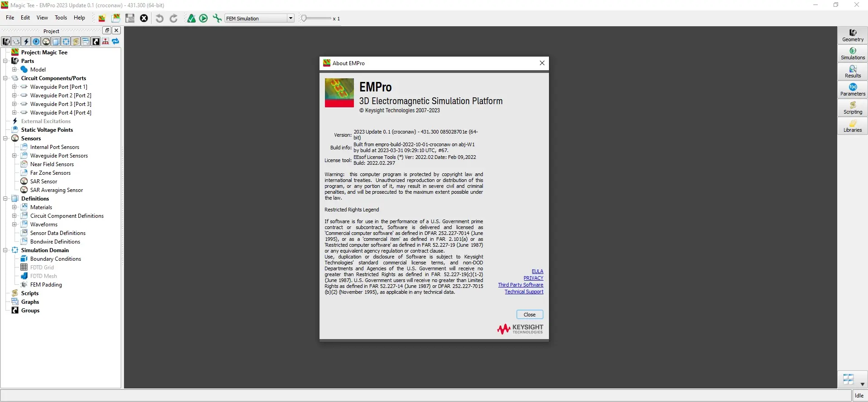This screenshot has width=868, height=402.
Task: Toggle the Scripts scroll filter button
Action: click(76, 42)
